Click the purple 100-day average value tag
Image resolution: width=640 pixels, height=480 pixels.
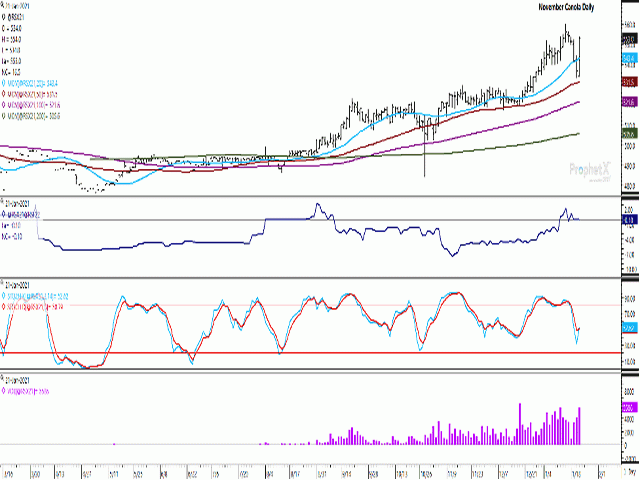click(x=629, y=102)
